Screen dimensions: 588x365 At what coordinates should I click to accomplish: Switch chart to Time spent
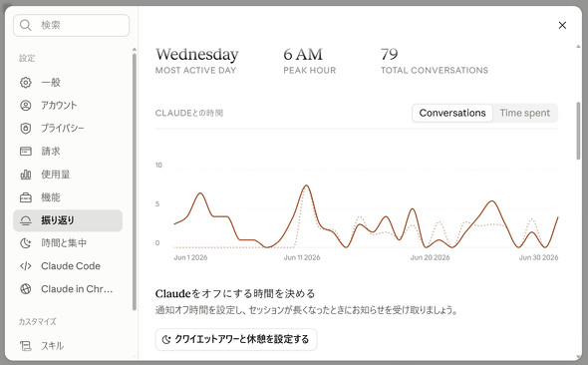pos(524,113)
